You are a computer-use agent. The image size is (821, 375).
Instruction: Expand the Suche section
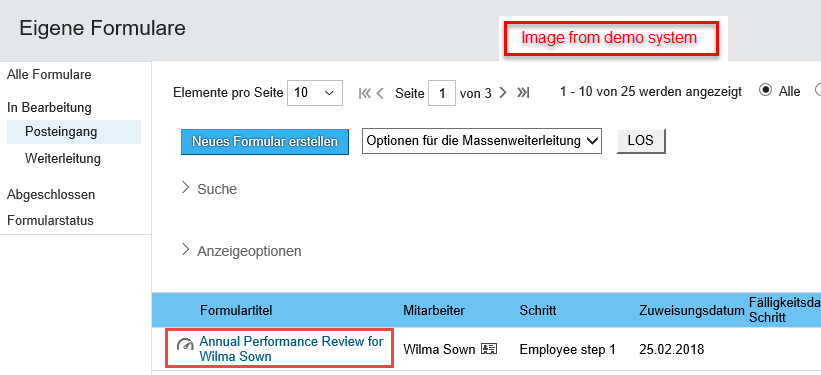click(x=209, y=189)
